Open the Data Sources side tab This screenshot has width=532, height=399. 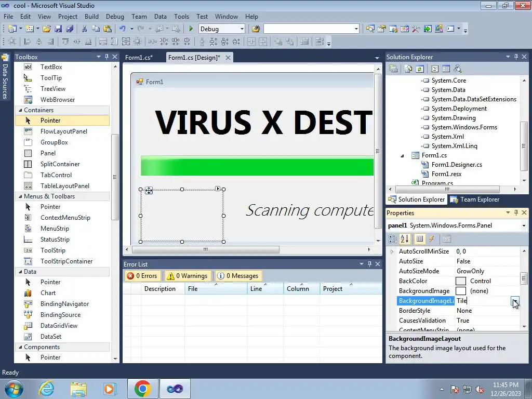(5, 77)
